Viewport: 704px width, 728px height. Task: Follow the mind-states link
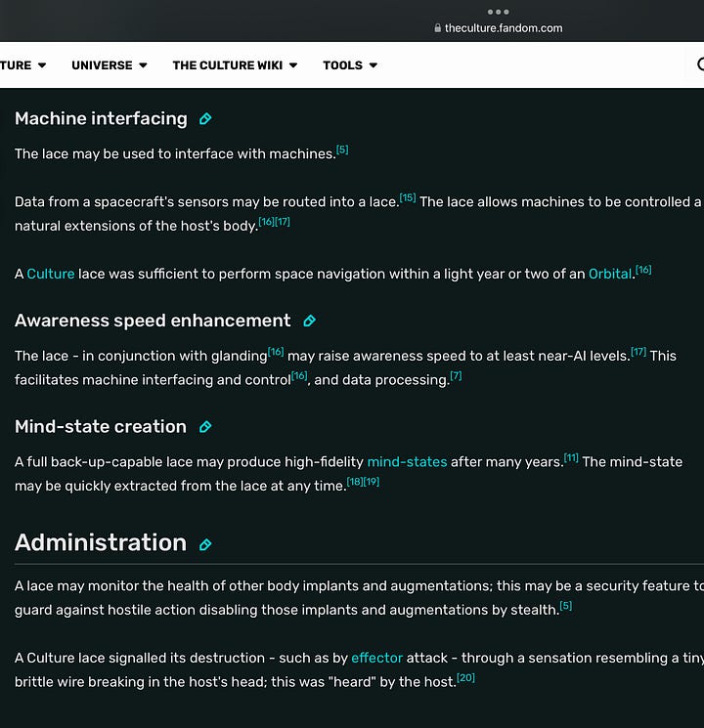click(407, 462)
